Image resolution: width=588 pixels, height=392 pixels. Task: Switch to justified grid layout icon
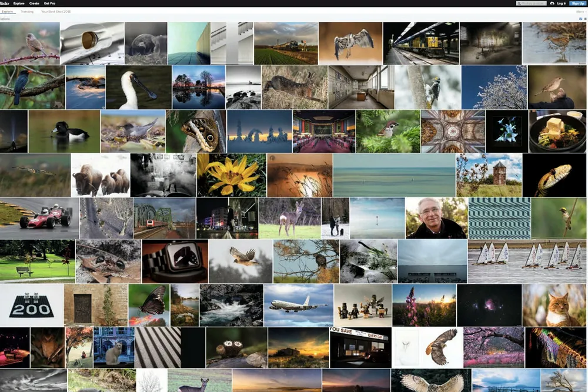click(580, 19)
